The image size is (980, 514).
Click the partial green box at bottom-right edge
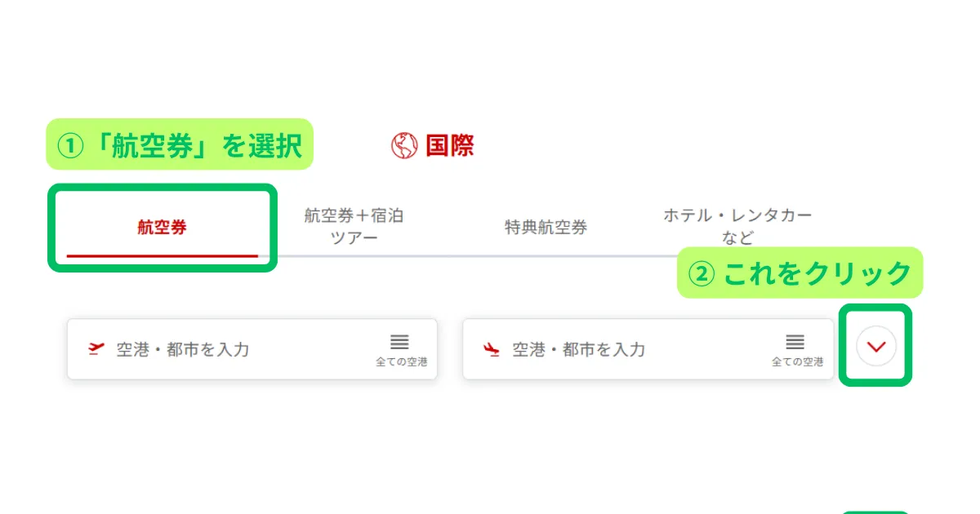coord(868,511)
